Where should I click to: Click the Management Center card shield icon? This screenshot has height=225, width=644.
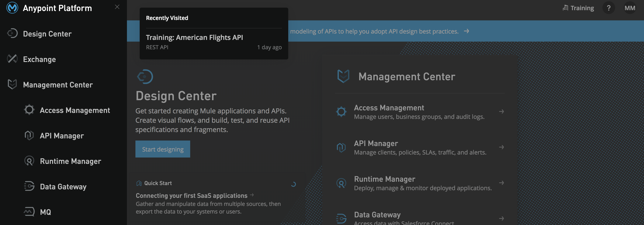(343, 76)
